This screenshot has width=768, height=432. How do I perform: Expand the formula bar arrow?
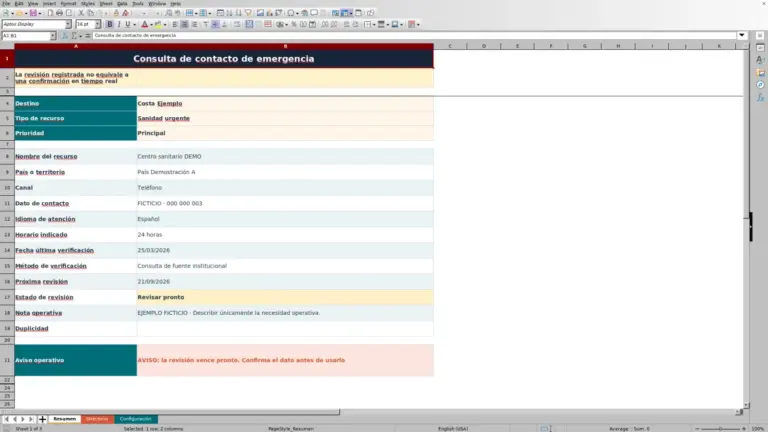point(742,35)
